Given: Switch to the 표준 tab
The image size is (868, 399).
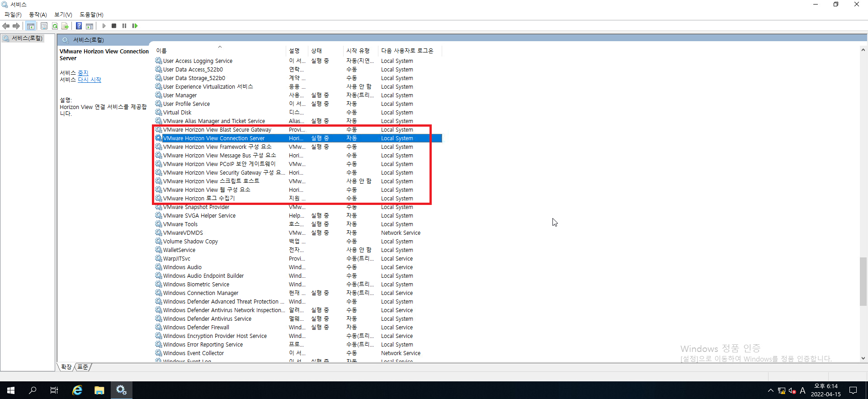Looking at the screenshot, I should click(x=83, y=367).
